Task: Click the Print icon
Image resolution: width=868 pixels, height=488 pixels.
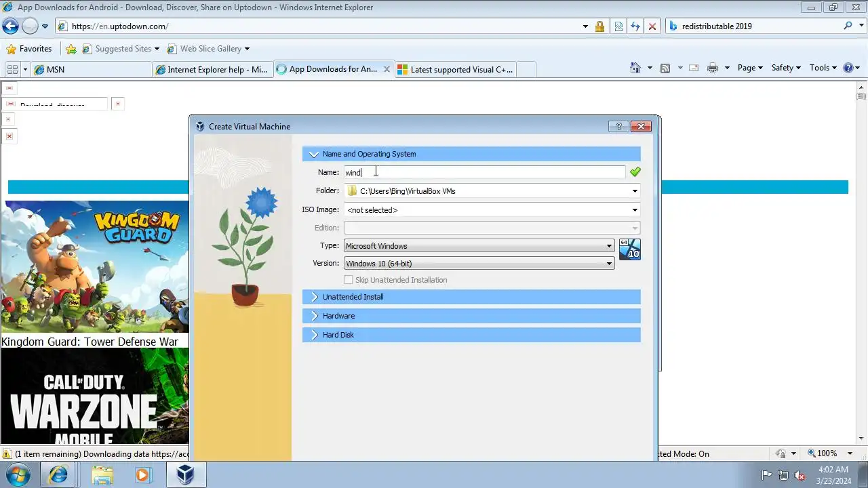Action: [x=712, y=68]
